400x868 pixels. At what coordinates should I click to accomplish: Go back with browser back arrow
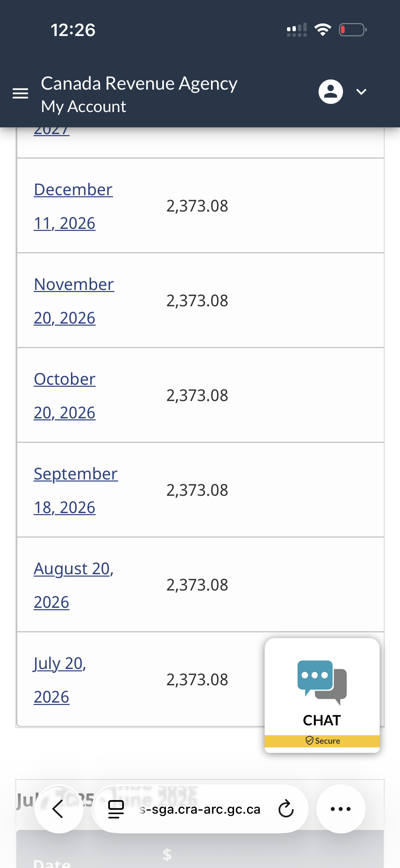point(59,809)
